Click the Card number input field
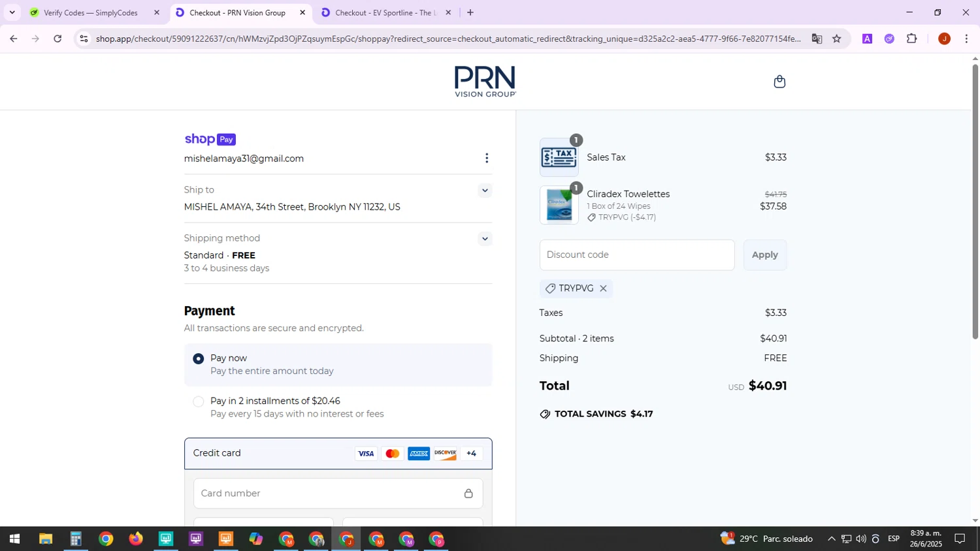980x551 pixels. pyautogui.click(x=338, y=494)
